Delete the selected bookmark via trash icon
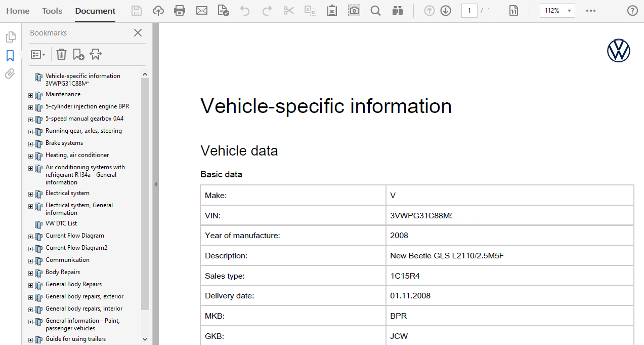 61,54
